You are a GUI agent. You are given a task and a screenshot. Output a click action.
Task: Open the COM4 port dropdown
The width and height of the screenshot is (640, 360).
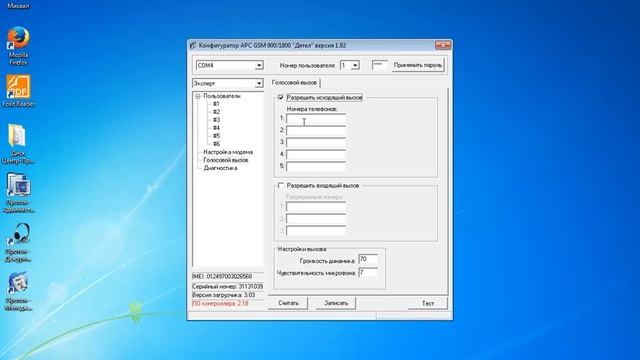[259, 65]
